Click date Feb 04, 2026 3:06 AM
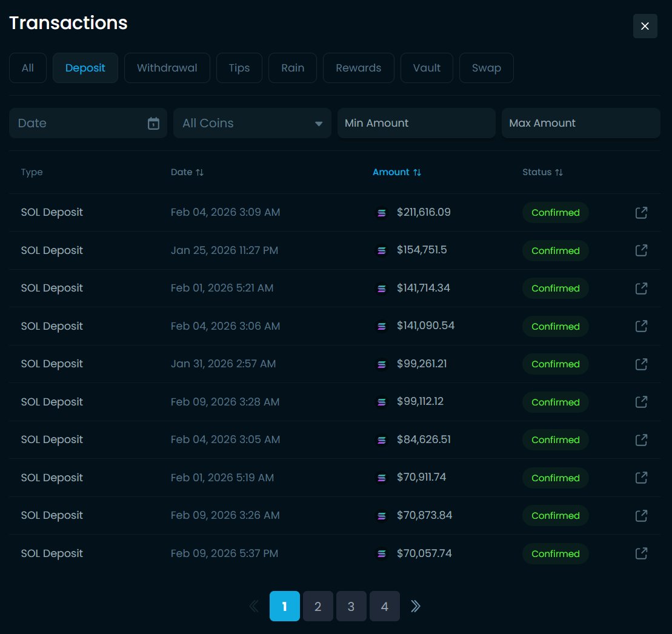Screen dimensions: 672x634 coord(225,326)
